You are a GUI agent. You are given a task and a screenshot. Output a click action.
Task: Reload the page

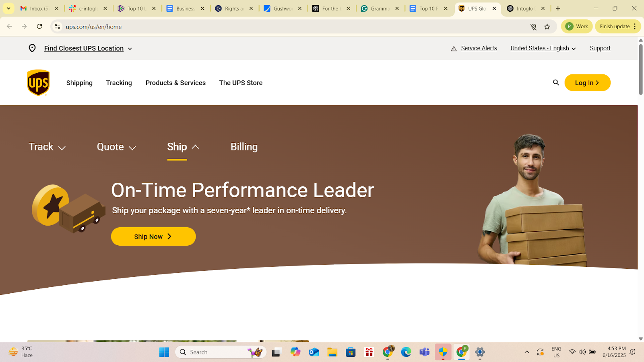pyautogui.click(x=39, y=27)
